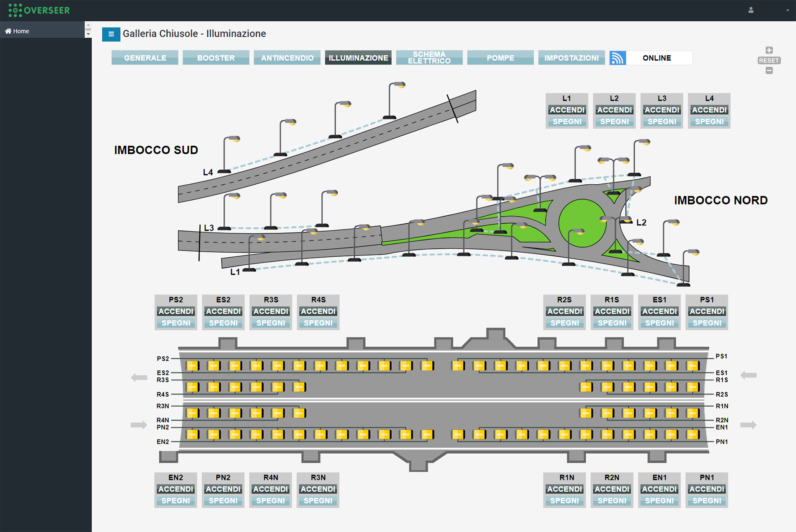Viewport: 796px width, 532px height.
Task: Go to the Pompe tab
Action: (x=500, y=58)
